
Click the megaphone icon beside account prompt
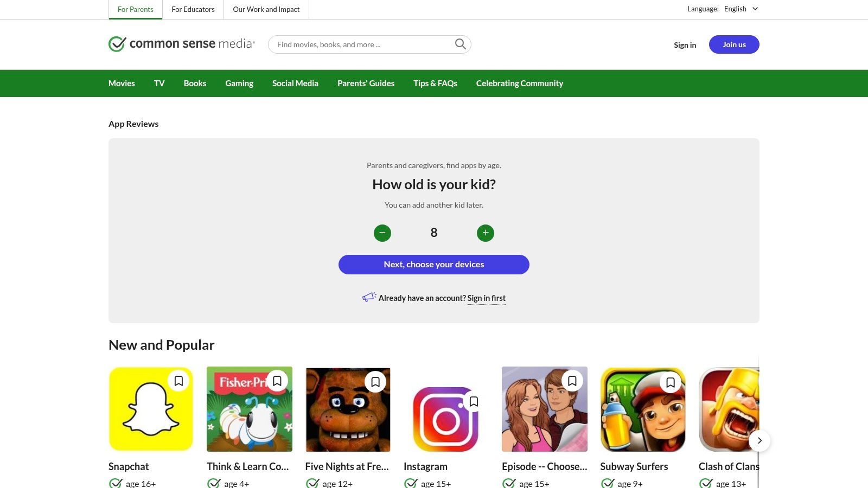point(369,297)
